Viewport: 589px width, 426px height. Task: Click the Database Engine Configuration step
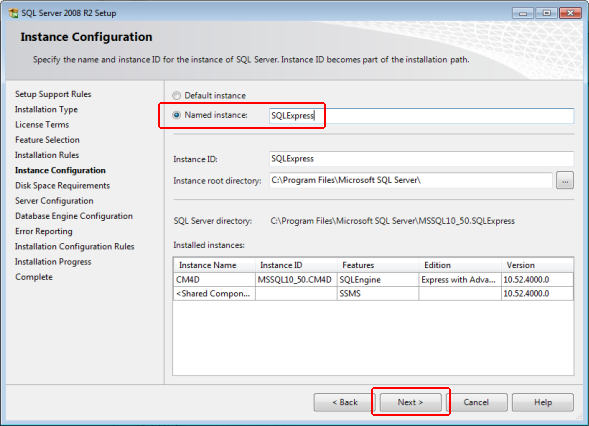(74, 216)
